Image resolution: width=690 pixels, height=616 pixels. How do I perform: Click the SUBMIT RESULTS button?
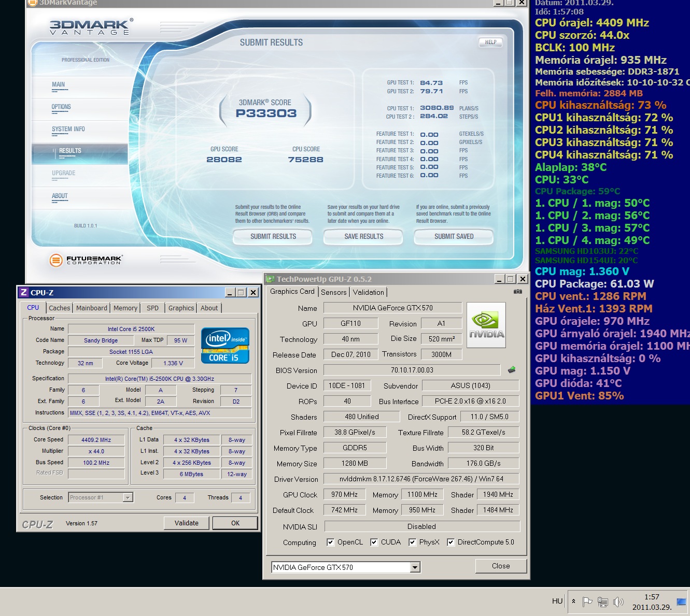(273, 236)
